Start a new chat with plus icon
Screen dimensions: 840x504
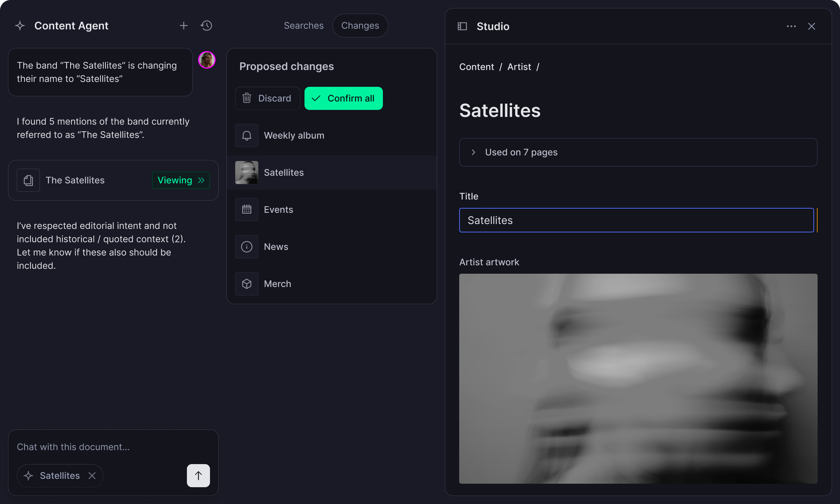pos(183,26)
